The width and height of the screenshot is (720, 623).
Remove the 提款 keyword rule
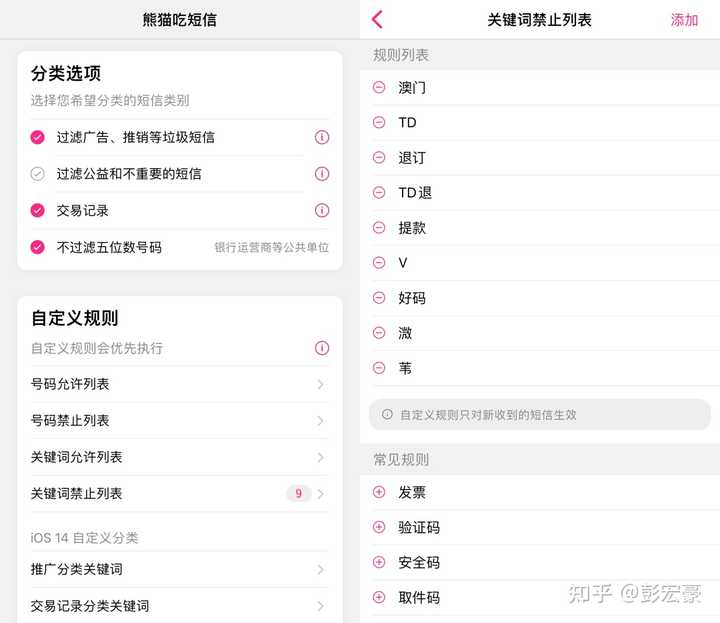(x=379, y=228)
